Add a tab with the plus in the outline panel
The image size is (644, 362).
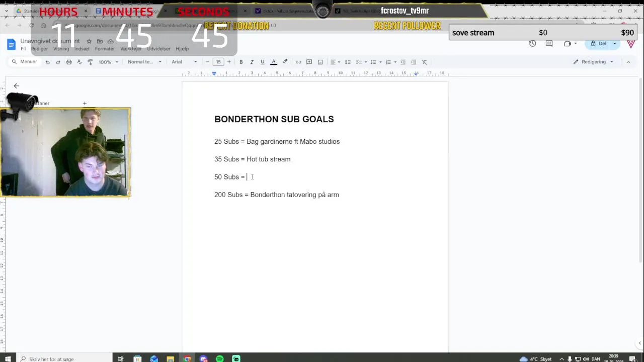click(x=85, y=104)
